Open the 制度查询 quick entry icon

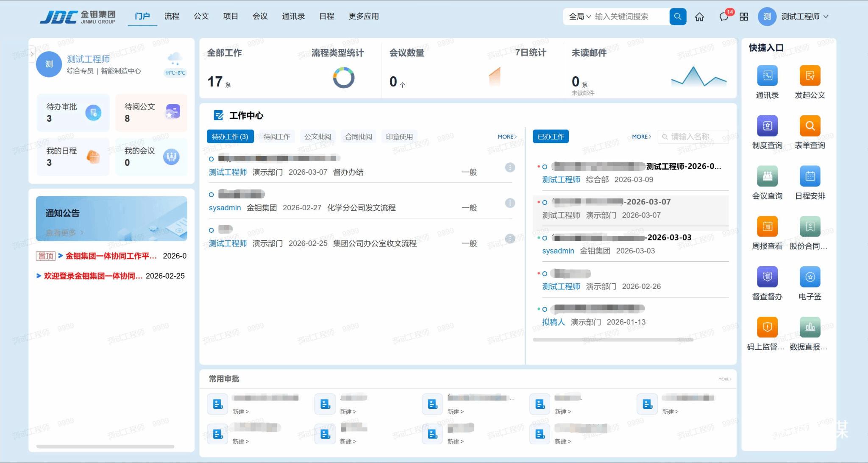point(767,126)
